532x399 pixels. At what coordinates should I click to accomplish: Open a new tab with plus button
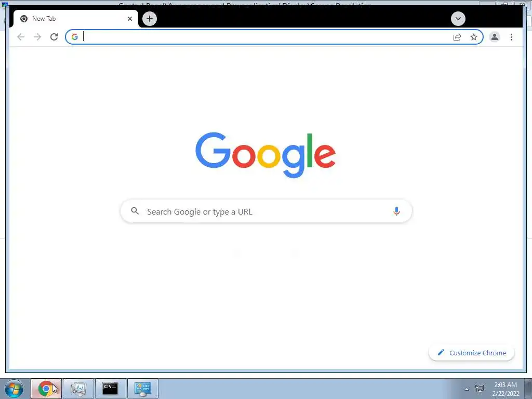[x=150, y=19]
